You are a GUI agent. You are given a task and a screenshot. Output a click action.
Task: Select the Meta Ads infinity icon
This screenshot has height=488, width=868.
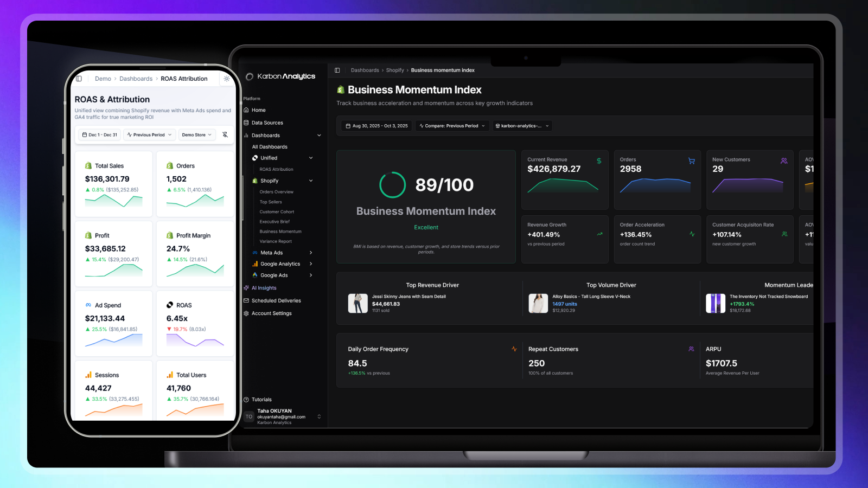[x=256, y=252]
